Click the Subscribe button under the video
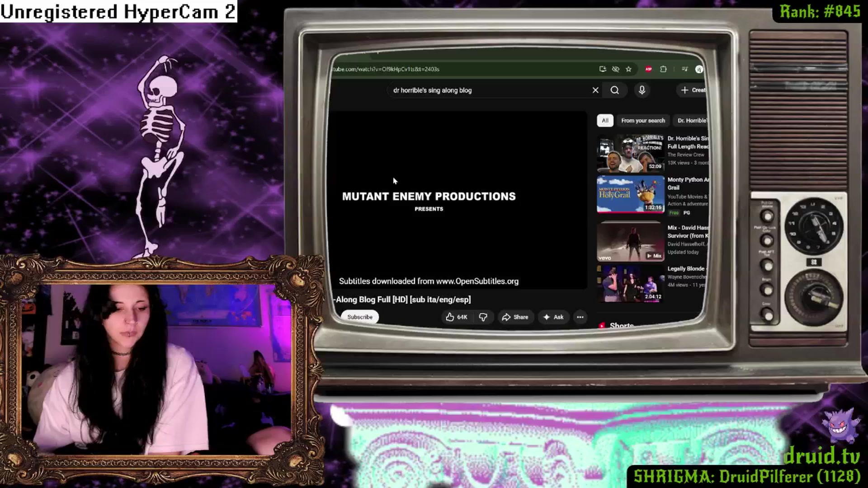The image size is (868, 488). (360, 317)
